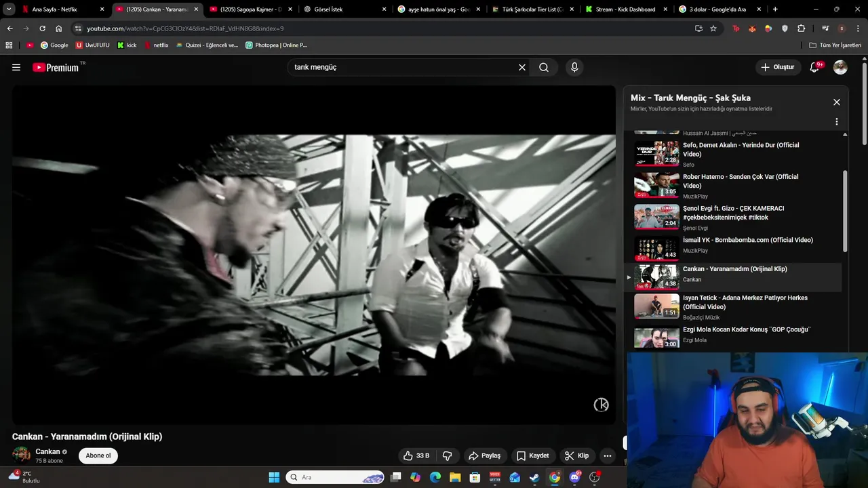Open the Google bookmark

(54, 45)
